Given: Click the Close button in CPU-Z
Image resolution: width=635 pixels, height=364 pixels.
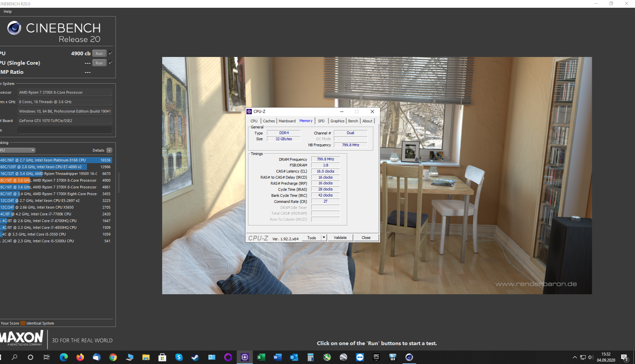Looking at the screenshot, I should 366,238.
